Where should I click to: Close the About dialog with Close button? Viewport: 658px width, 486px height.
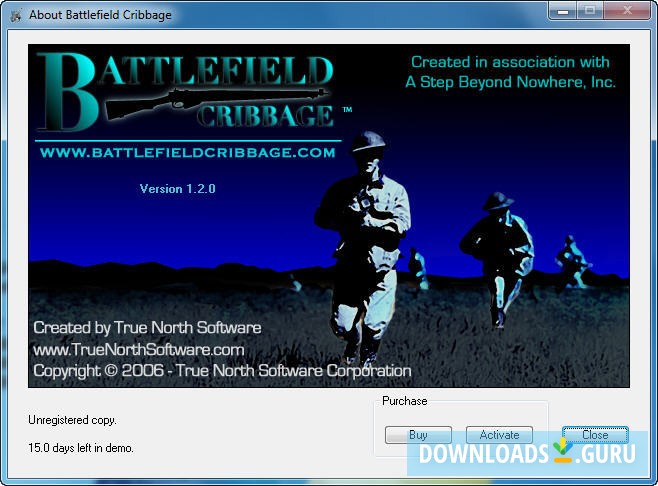click(595, 435)
